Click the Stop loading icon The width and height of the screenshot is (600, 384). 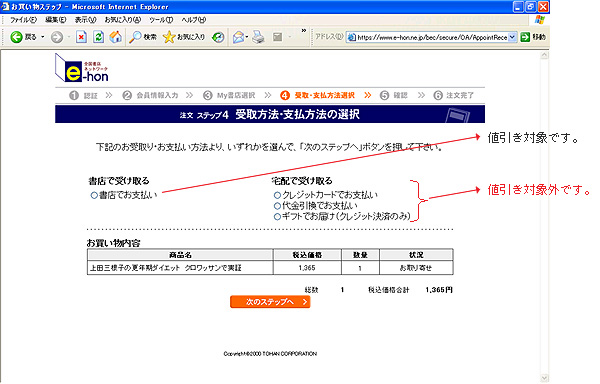click(81, 37)
